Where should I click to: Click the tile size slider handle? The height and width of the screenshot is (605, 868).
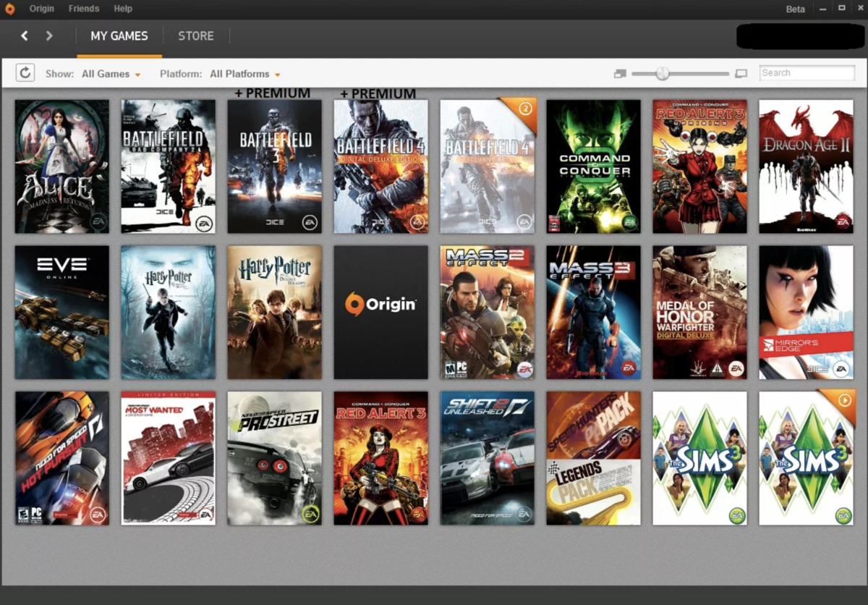[663, 73]
